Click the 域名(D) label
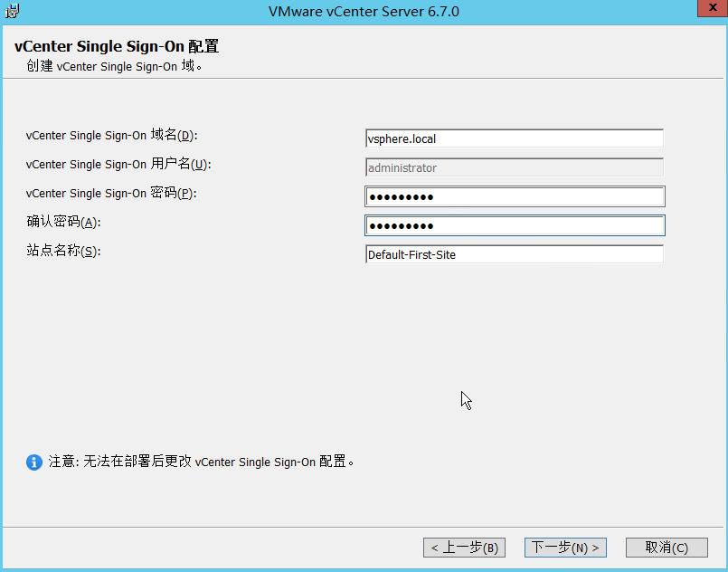This screenshot has width=728, height=572. [112, 135]
